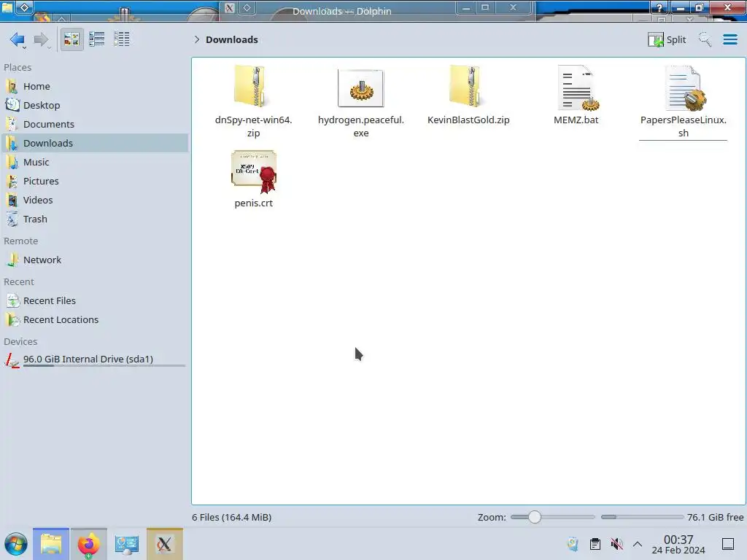Click the Dolphin window menu icon in titlebar
This screenshot has width=747, height=560.
click(x=7, y=7)
